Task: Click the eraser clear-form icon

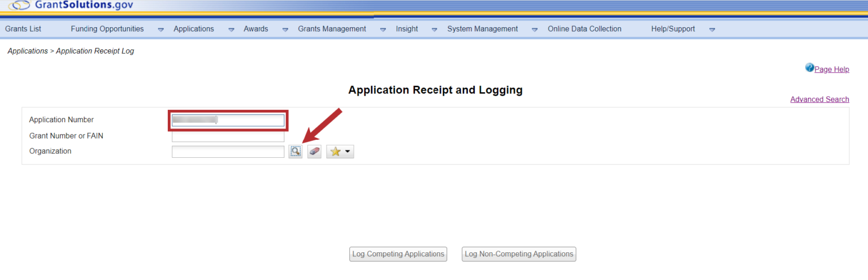Action: [x=314, y=152]
